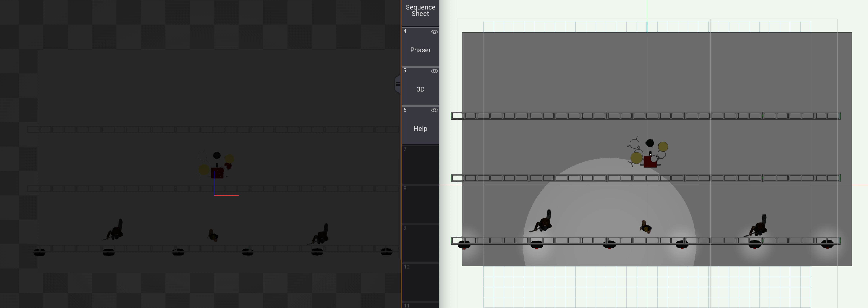Screen dimensions: 868x308
Task: Switch to the Phaser view
Action: [x=420, y=50]
